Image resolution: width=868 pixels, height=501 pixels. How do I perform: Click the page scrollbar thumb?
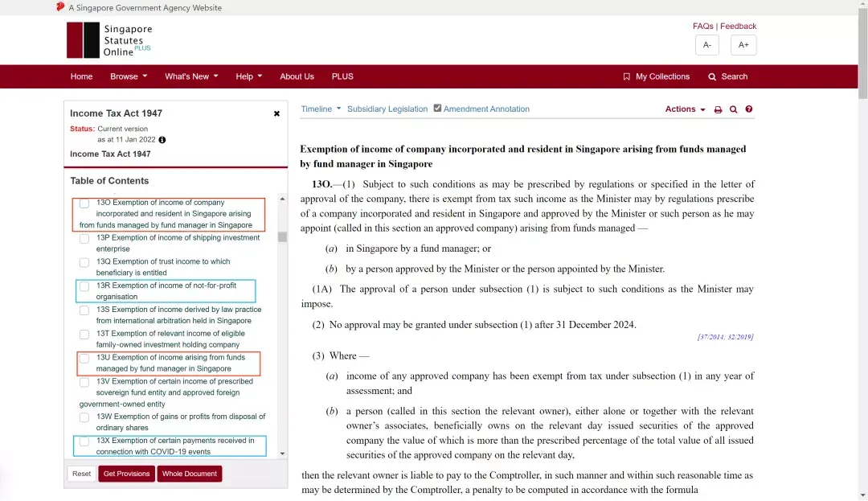coord(863,54)
